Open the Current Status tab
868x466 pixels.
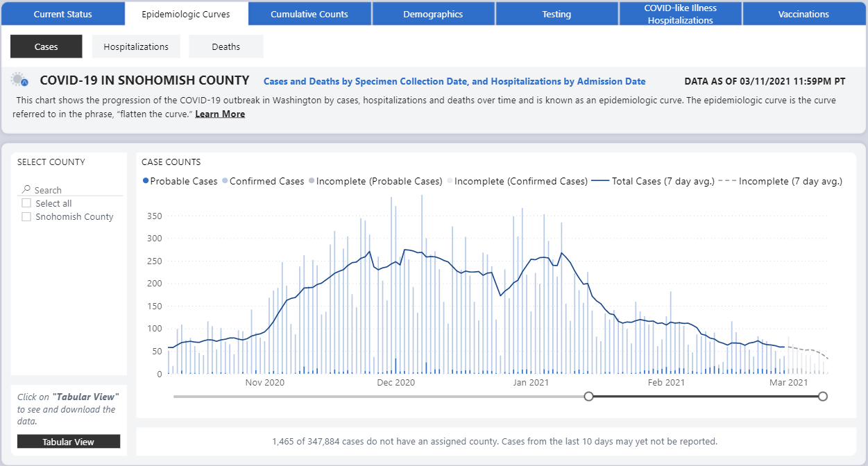[x=62, y=14]
